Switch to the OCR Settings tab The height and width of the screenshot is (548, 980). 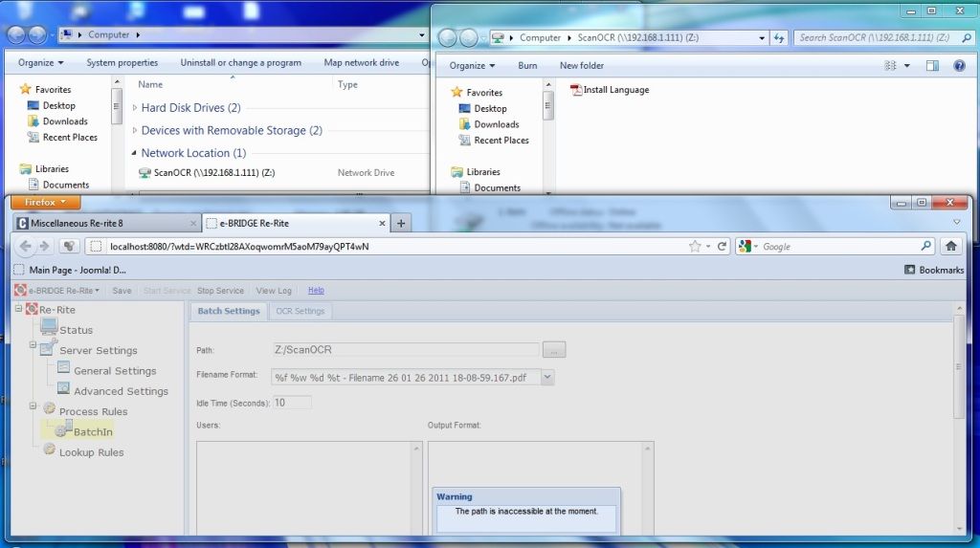(300, 311)
